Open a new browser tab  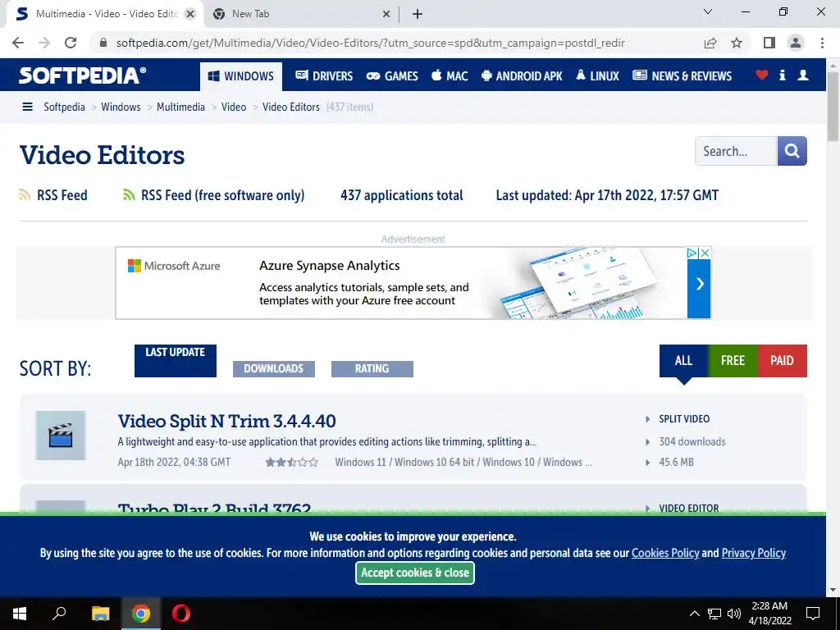tap(418, 14)
